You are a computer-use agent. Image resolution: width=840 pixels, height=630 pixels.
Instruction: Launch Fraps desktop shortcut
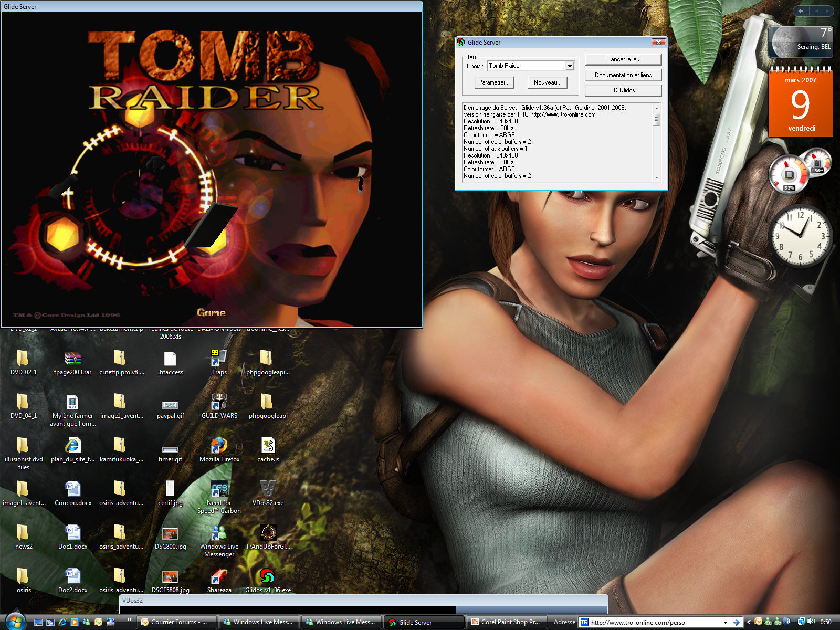(x=219, y=362)
